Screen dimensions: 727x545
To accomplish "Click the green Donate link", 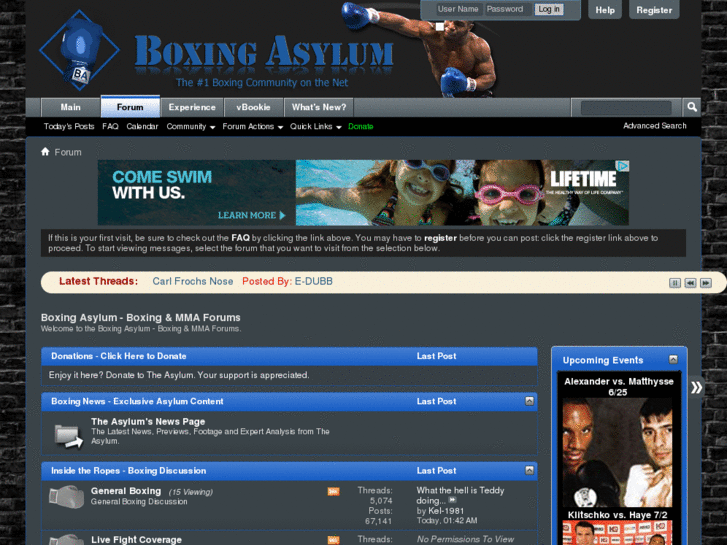I will click(361, 126).
